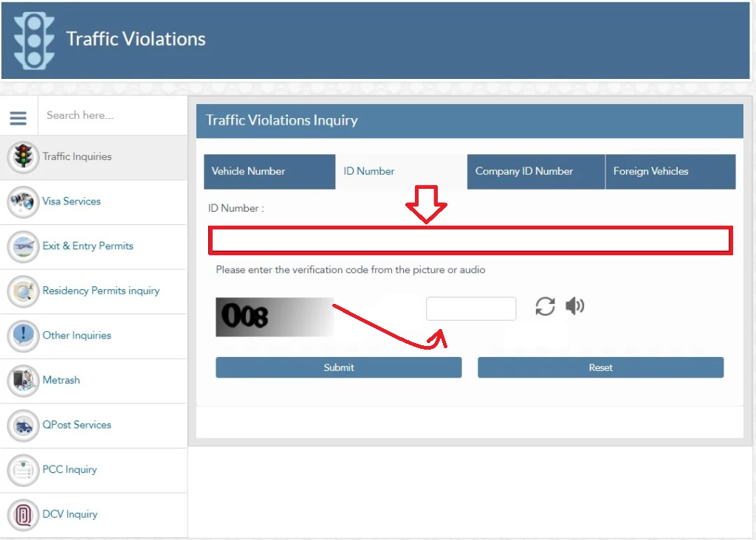Click the Metrash icon

point(23,381)
